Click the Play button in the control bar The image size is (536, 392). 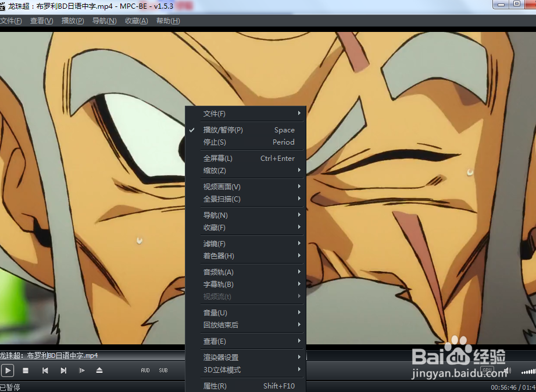[x=8, y=371]
